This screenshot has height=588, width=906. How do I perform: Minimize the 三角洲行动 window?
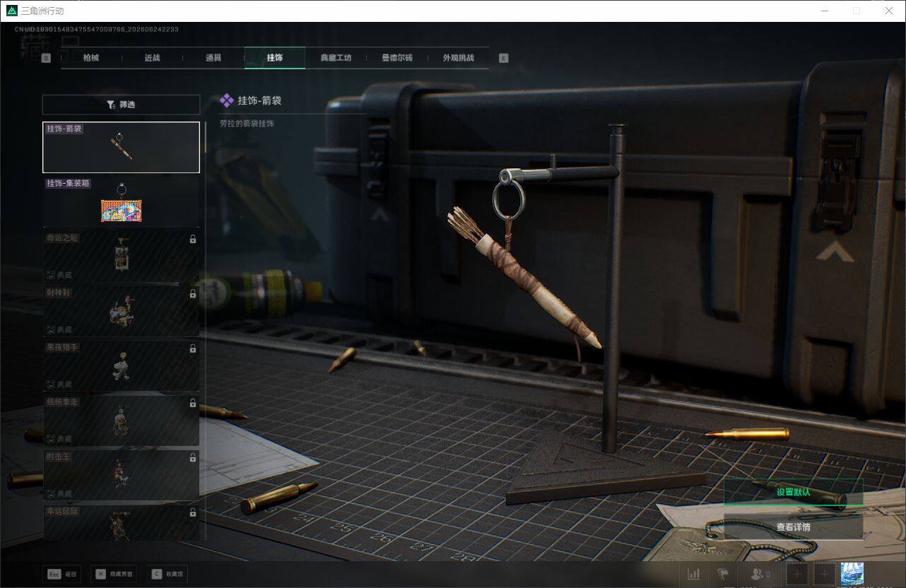825,11
